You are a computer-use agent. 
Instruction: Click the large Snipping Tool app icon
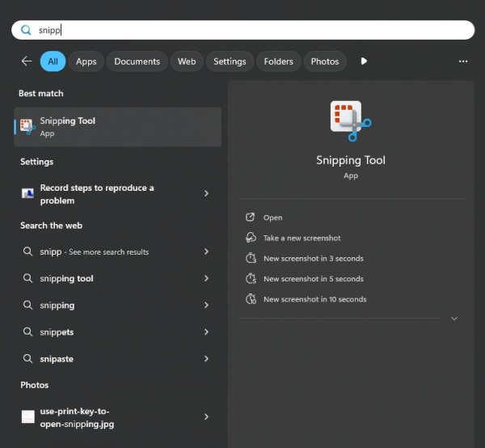351,121
